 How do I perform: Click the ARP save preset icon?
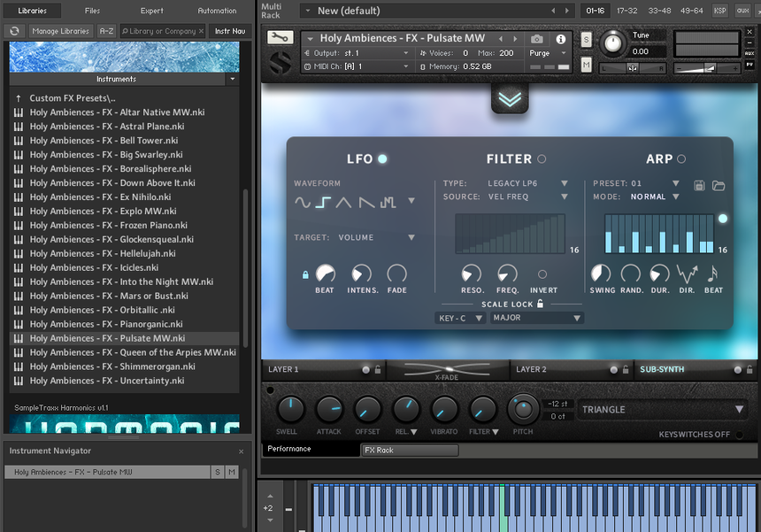[699, 185]
